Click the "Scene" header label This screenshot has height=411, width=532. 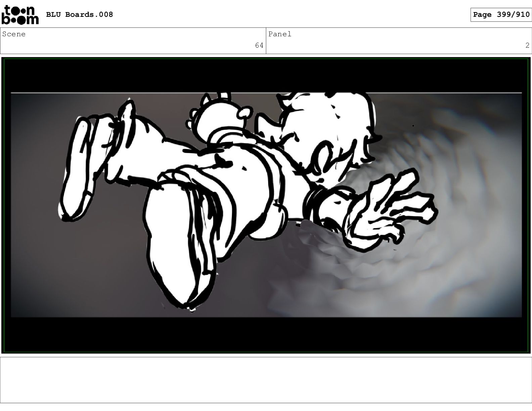[x=14, y=34]
